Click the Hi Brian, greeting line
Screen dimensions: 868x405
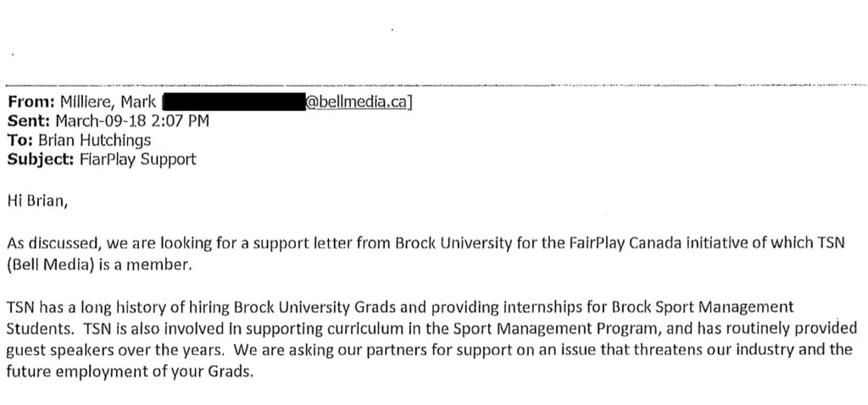coord(37,202)
